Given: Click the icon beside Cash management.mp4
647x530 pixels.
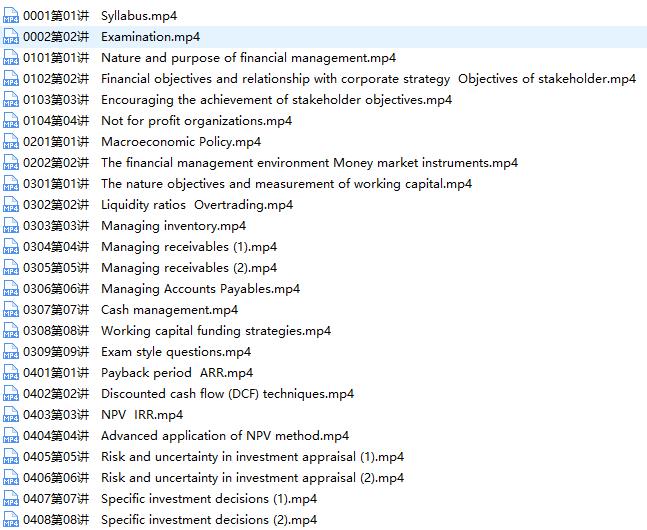Looking at the screenshot, I should [11, 310].
